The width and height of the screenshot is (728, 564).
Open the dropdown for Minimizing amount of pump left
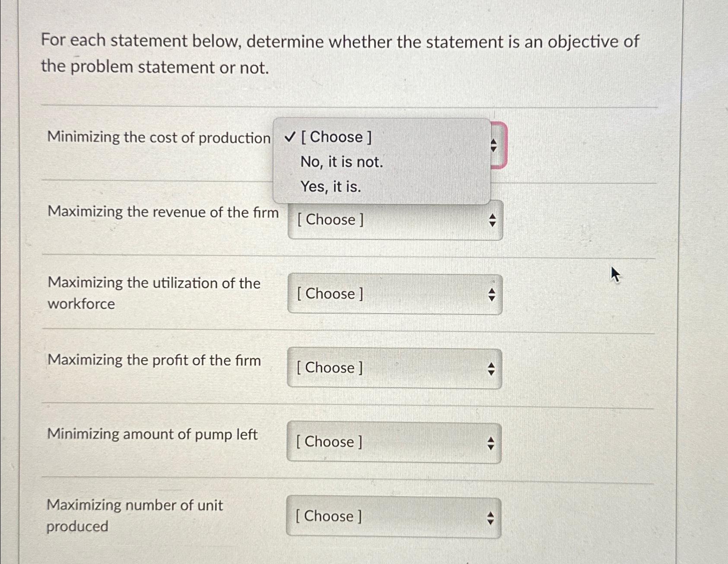[x=394, y=442]
